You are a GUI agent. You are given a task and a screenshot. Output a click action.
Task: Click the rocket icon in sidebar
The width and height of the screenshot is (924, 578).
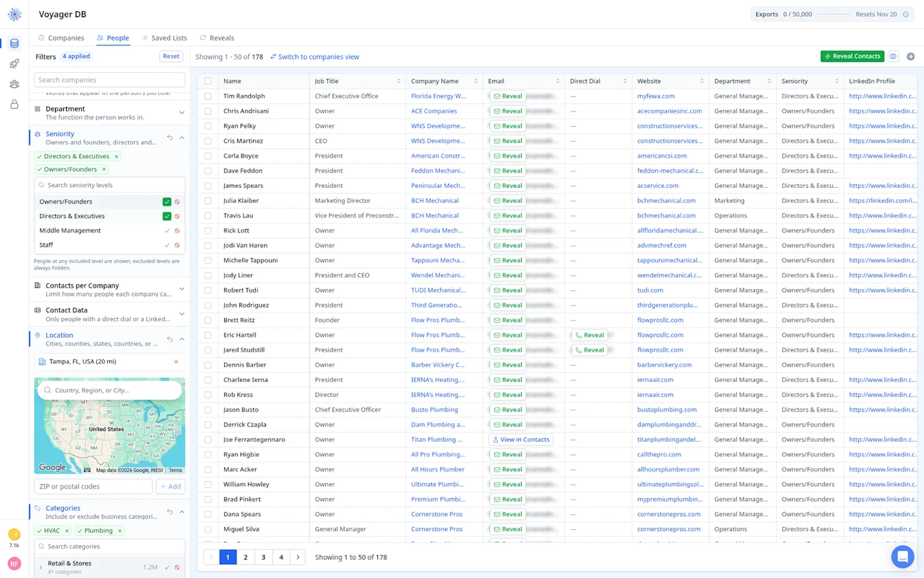pyautogui.click(x=14, y=64)
